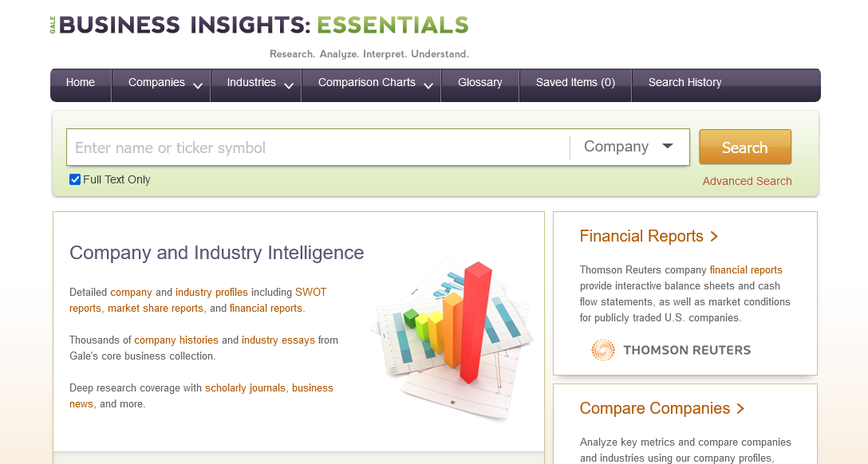Click the Gale Business Insights Essentials logo
Image resolution: width=868 pixels, height=464 pixels.
pyautogui.click(x=259, y=26)
